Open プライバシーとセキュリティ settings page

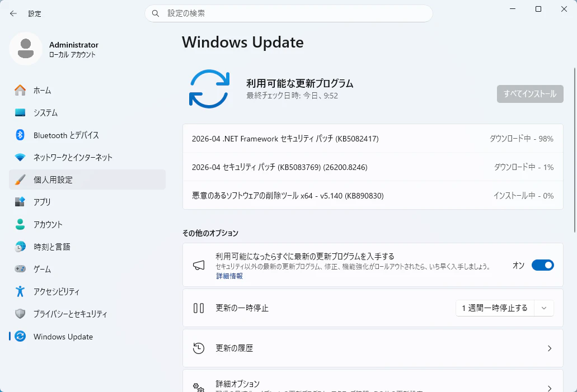click(87, 314)
